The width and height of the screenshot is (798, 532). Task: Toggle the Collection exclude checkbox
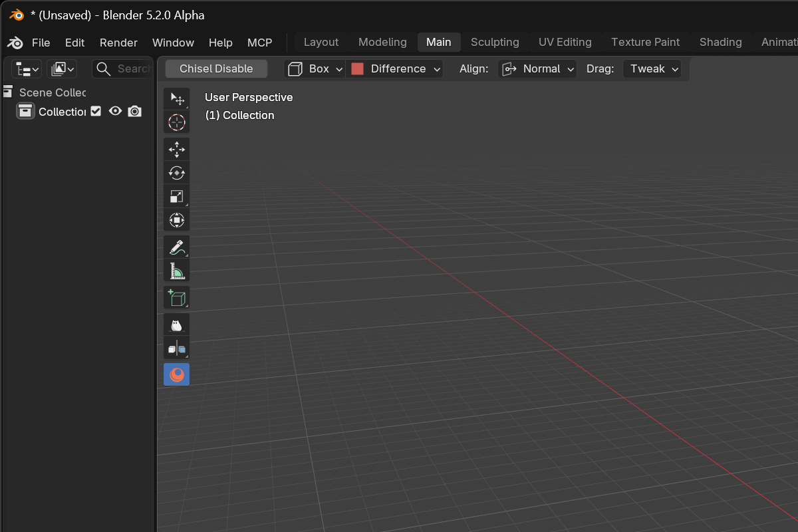pyautogui.click(x=96, y=111)
